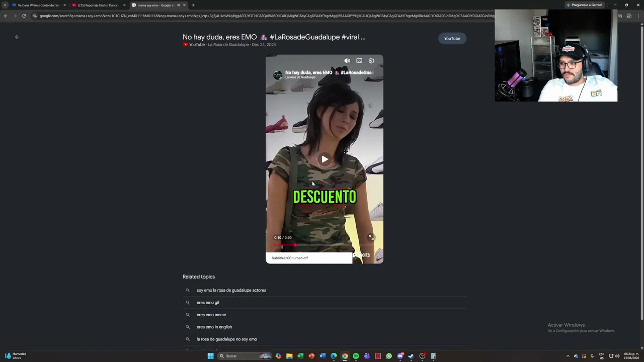
Task: Click the YouTube button beside the video title
Action: point(452,38)
